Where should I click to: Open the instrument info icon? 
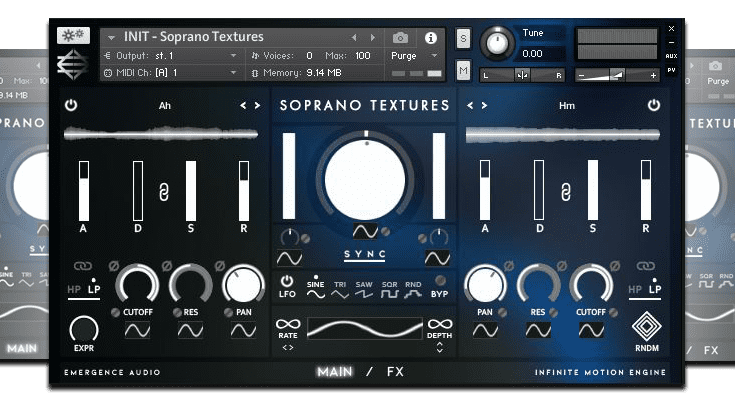(431, 38)
